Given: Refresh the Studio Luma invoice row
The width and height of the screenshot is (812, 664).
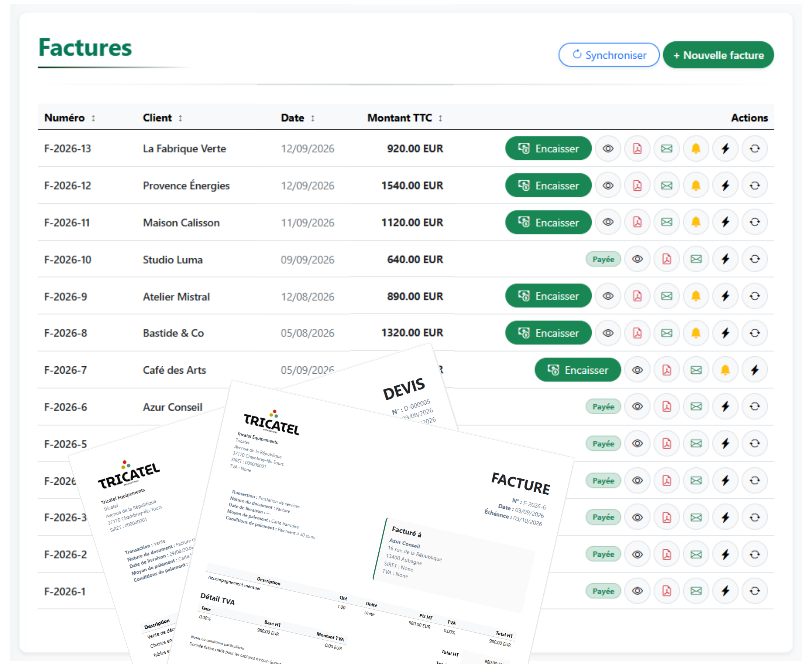Looking at the screenshot, I should pos(754,259).
